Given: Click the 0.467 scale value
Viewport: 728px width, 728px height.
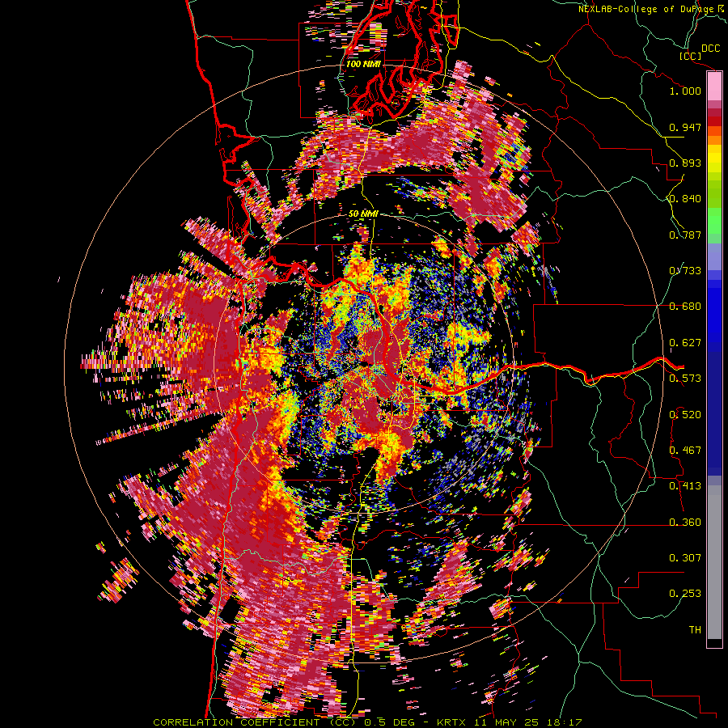Looking at the screenshot, I should [x=685, y=451].
